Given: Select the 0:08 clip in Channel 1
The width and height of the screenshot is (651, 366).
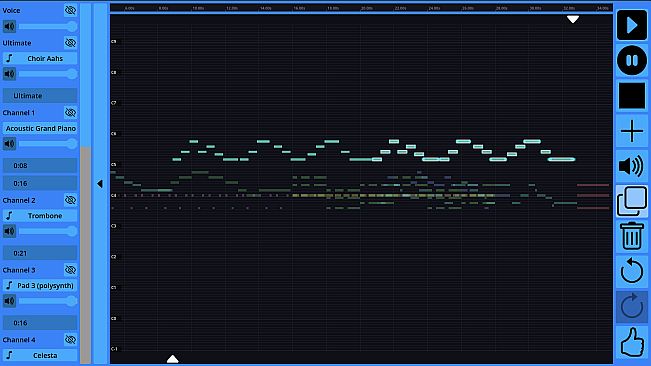Looking at the screenshot, I should [40, 165].
